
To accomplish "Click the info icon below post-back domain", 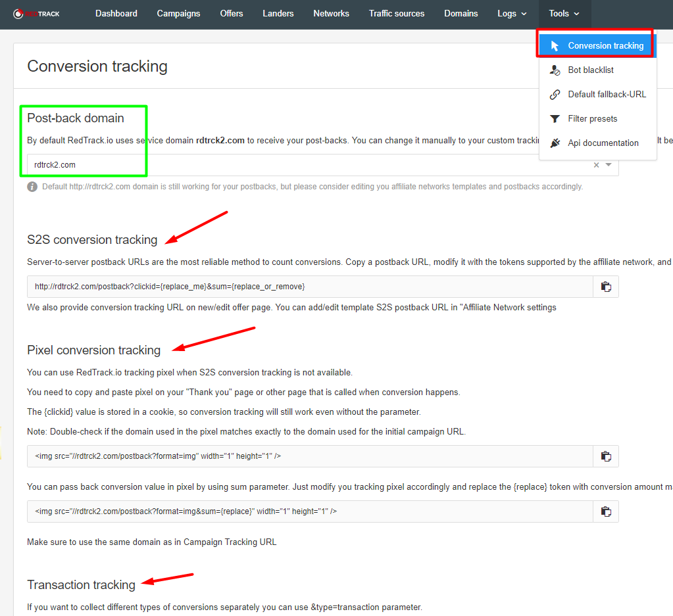I will click(x=32, y=187).
